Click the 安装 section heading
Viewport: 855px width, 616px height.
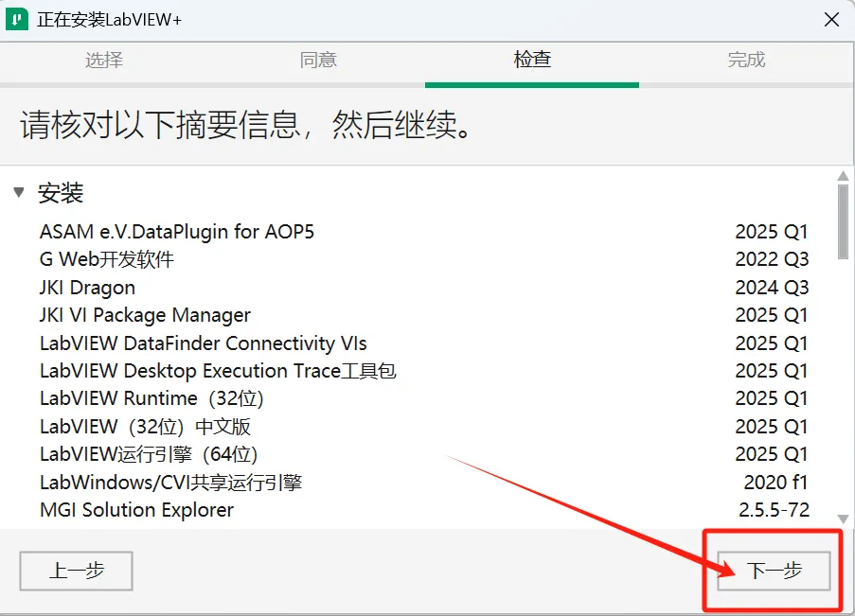pyautogui.click(x=61, y=193)
